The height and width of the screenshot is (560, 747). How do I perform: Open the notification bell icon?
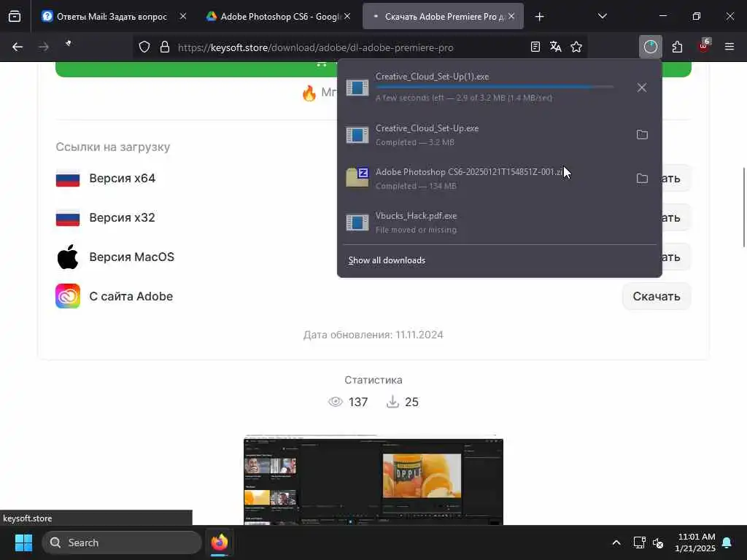(x=727, y=542)
